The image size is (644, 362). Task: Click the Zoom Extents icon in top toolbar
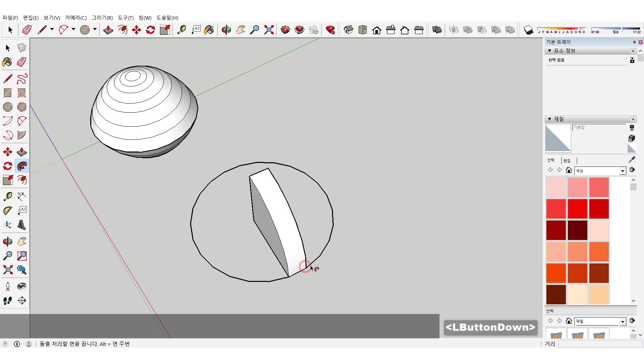(x=269, y=30)
